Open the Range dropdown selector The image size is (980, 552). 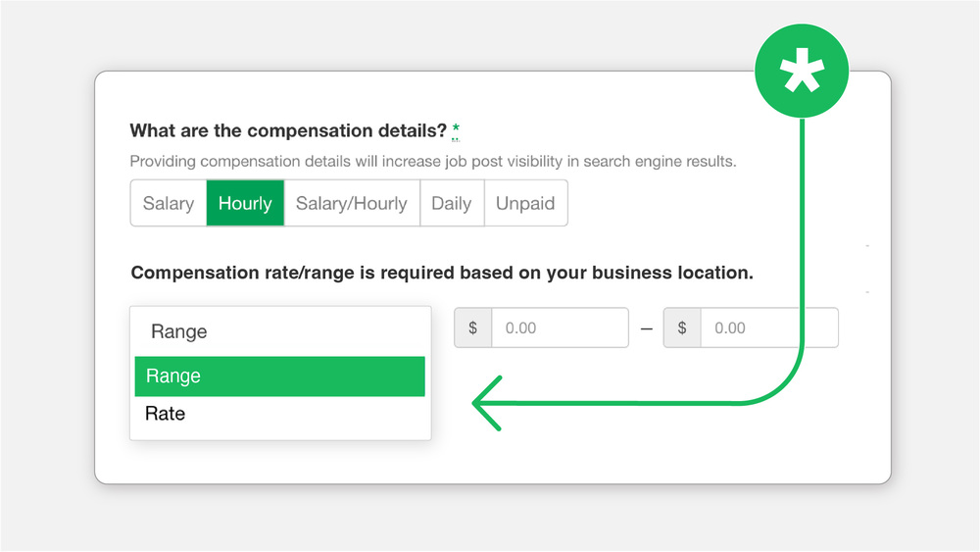[280, 331]
